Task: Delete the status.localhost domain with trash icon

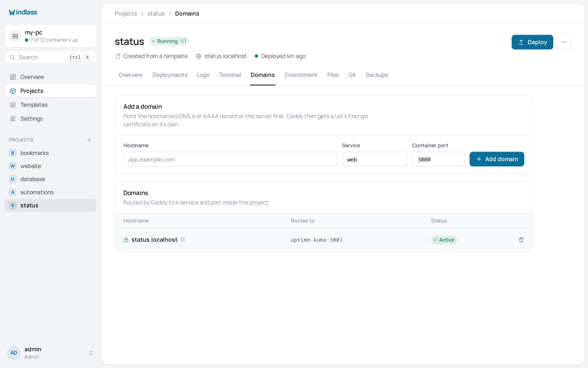Action: [521, 240]
